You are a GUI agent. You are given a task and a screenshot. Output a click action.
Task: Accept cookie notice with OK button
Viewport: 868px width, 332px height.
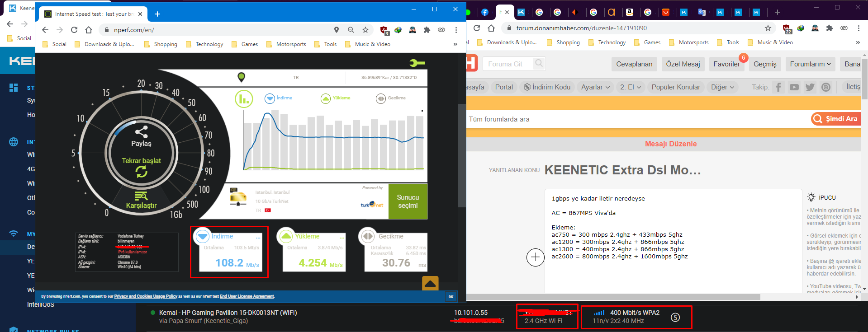pyautogui.click(x=451, y=297)
